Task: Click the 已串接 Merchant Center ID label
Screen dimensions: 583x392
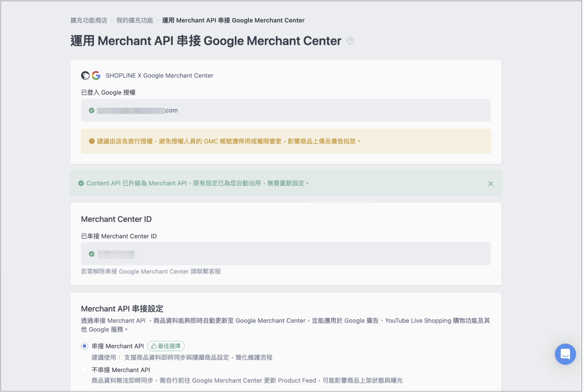Action: 119,236
